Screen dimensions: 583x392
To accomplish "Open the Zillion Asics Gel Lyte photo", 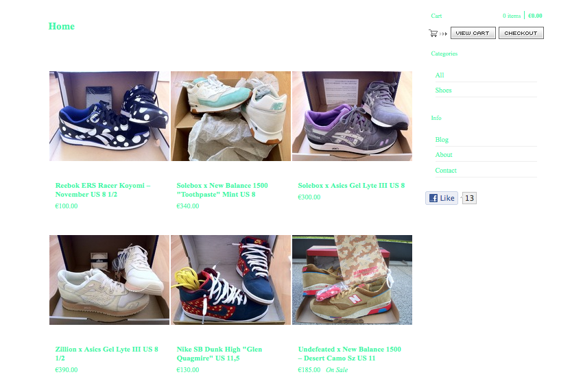I will (109, 280).
